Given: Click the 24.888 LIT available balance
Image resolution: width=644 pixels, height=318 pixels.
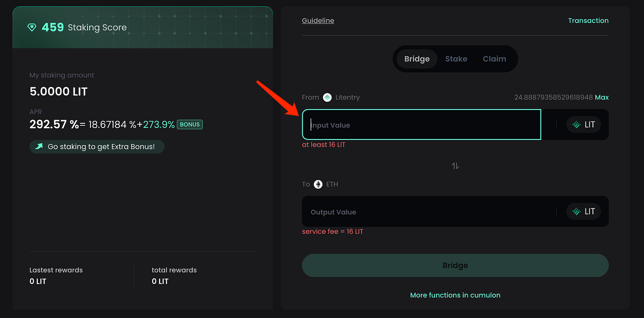Looking at the screenshot, I should point(553,98).
